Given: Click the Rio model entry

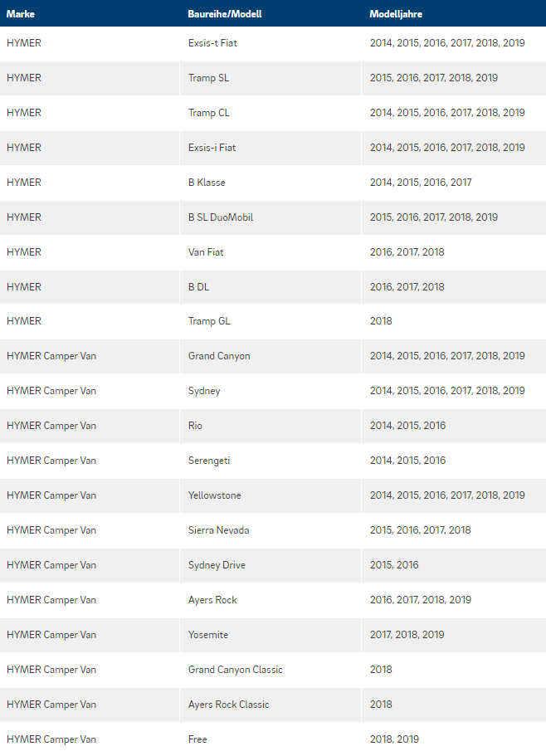Looking at the screenshot, I should [x=195, y=426].
